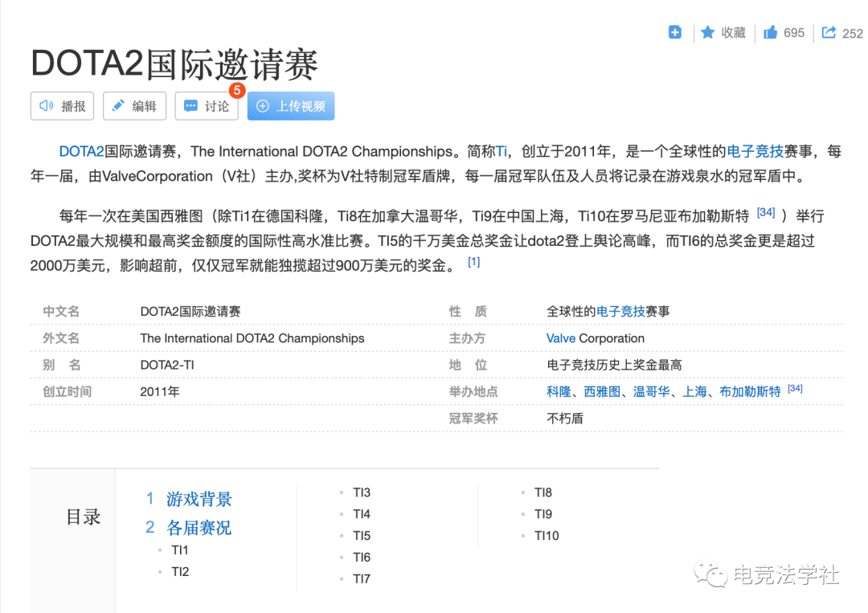Click the 上传视频 upload video button
868x613 pixels.
click(x=291, y=106)
